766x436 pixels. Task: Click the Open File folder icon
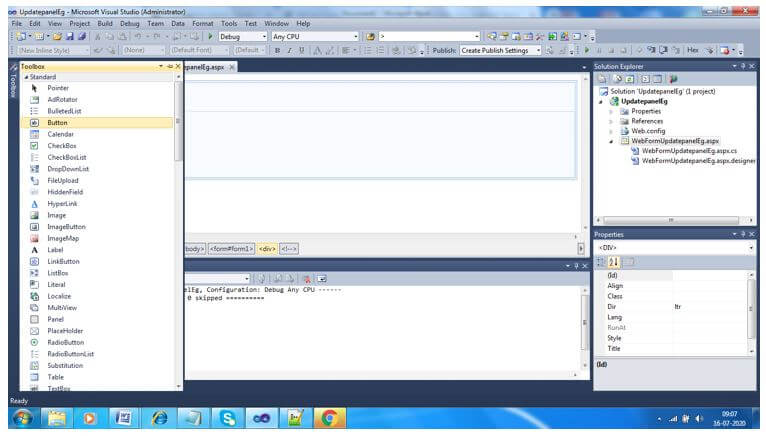(58, 37)
